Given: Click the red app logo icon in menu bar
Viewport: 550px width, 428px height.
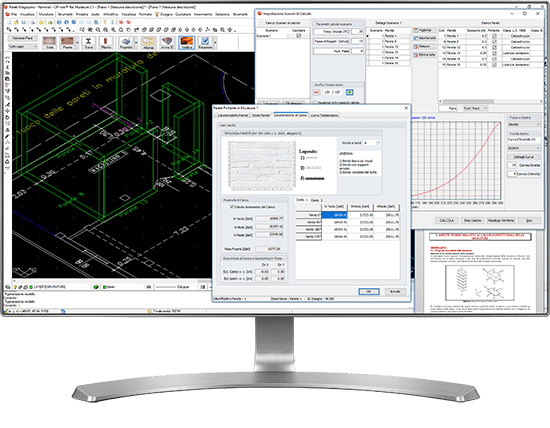Looking at the screenshot, I should (8, 14).
